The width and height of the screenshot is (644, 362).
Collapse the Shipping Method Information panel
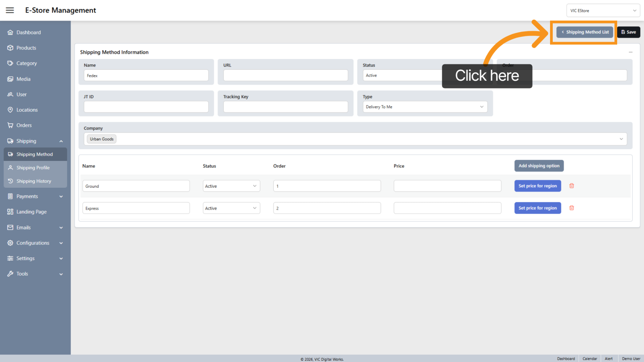[631, 52]
